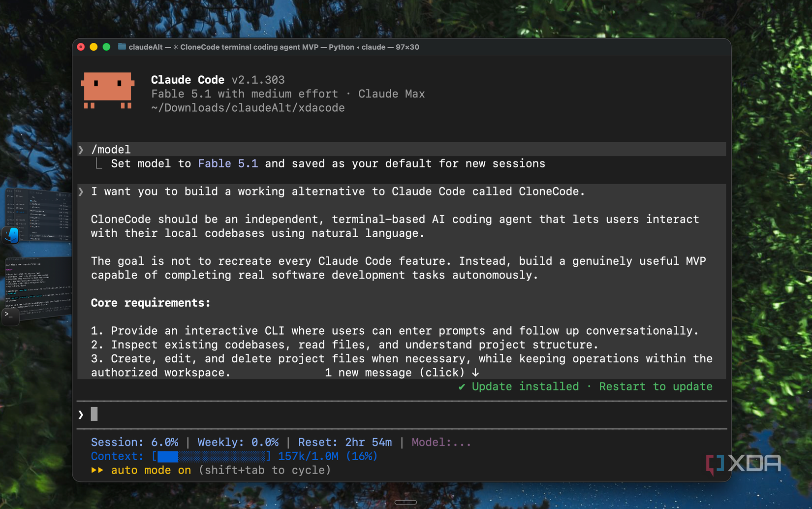Click the '(shift+tab to cycle)' hint
This screenshot has width=812, height=509.
pos(265,470)
